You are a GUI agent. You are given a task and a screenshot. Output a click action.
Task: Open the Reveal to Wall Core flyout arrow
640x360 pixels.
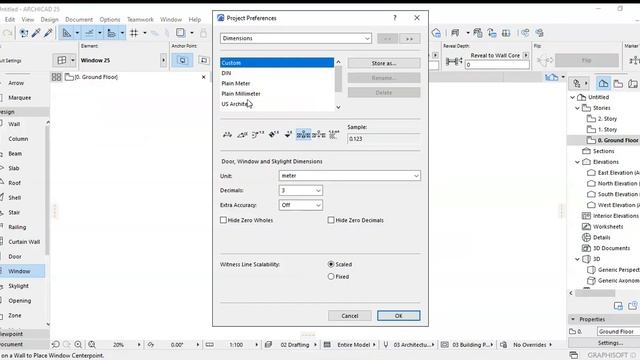526,55
